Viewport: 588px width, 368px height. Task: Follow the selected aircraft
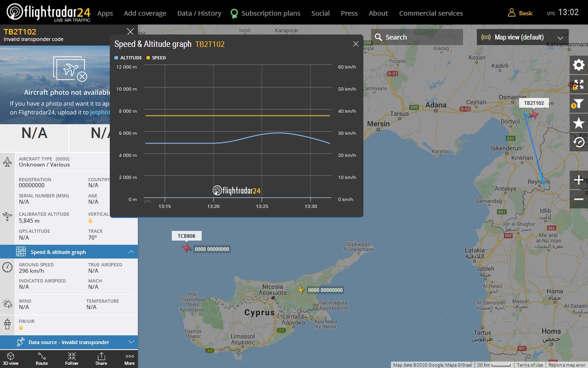[72, 359]
